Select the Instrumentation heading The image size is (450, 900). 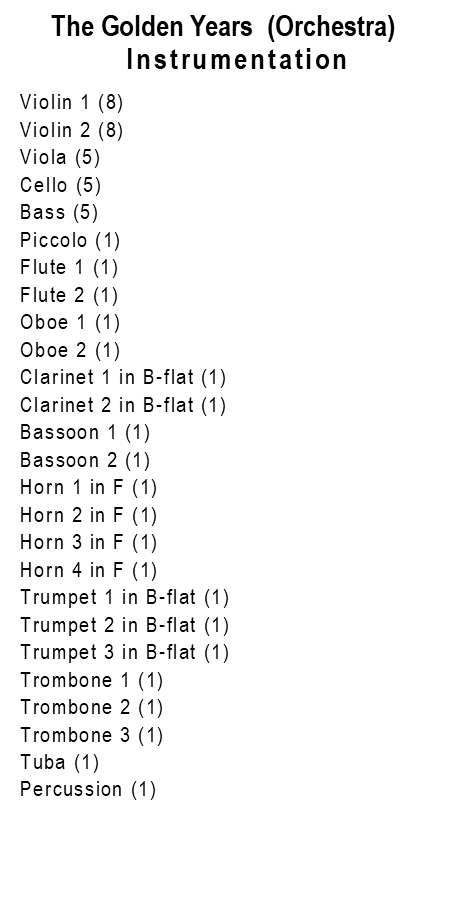236,60
